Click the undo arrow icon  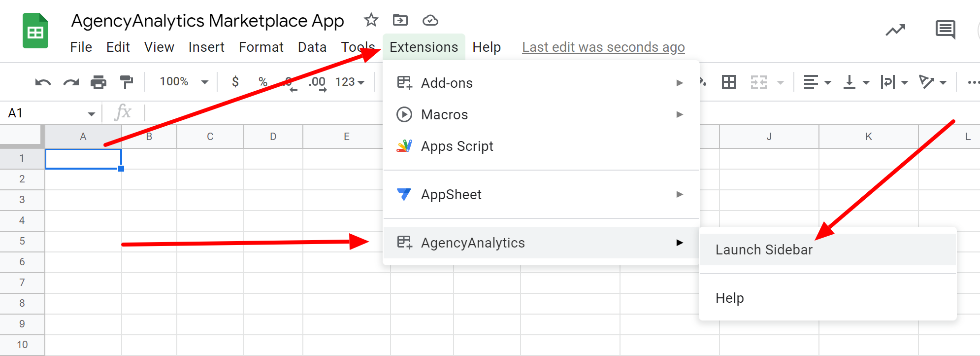43,82
